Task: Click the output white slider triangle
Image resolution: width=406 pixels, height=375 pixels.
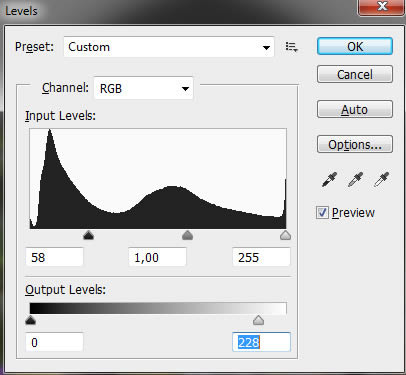Action: pyautogui.click(x=258, y=320)
